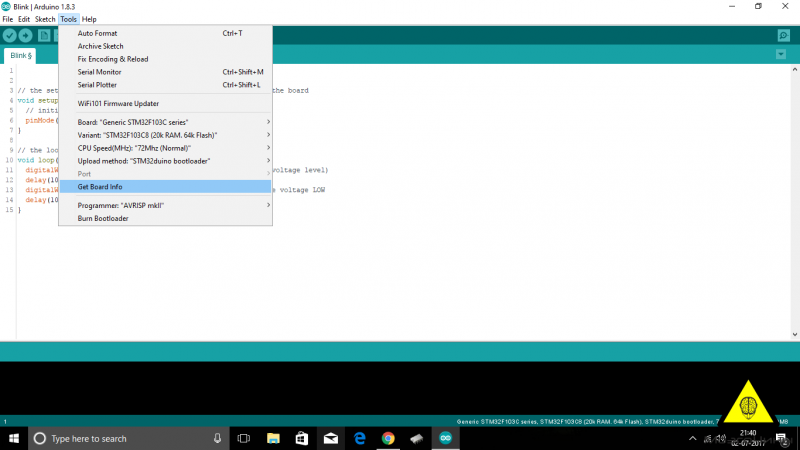
Task: Choose Auto Format from Tools menu
Action: click(165, 33)
